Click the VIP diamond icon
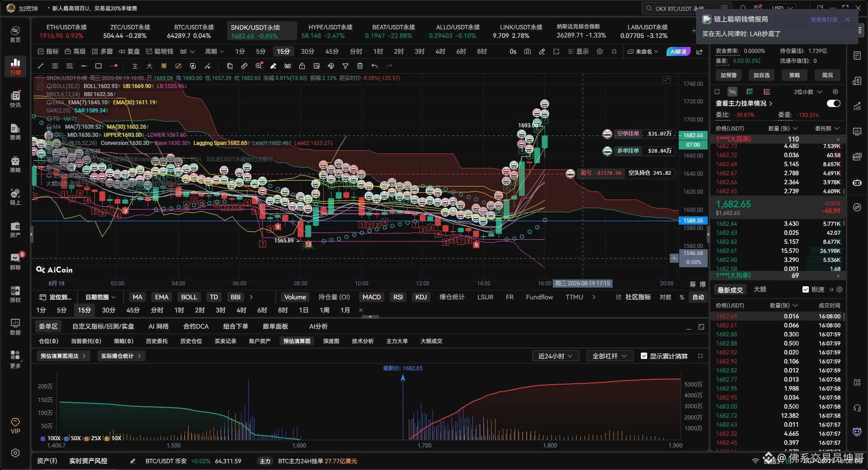The height and width of the screenshot is (470, 868). pos(15,425)
